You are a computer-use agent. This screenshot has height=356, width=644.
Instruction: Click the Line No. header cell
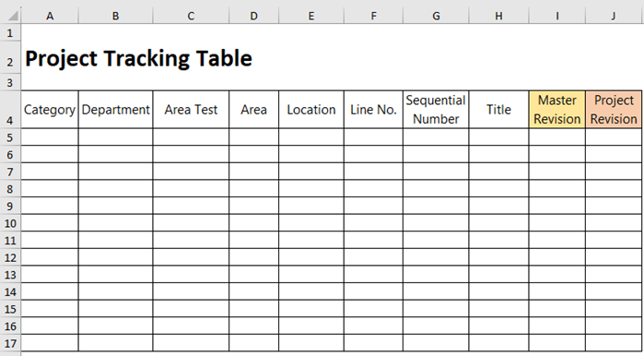click(373, 110)
